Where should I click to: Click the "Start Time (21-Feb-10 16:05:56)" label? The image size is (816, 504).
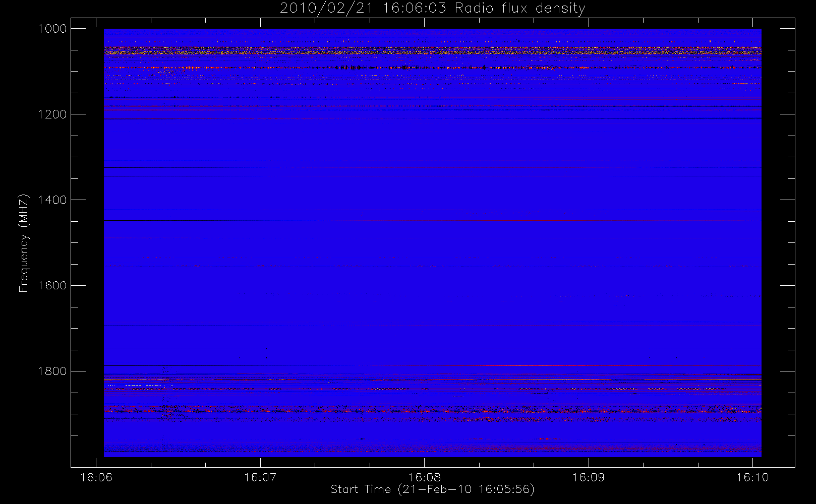pyautogui.click(x=432, y=489)
